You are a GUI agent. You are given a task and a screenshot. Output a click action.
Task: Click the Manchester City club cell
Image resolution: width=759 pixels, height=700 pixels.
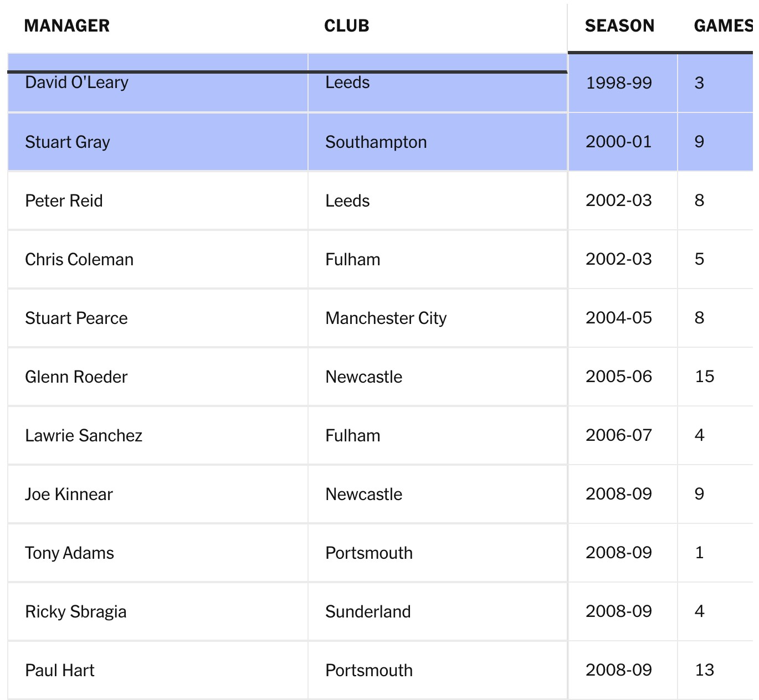[386, 318]
